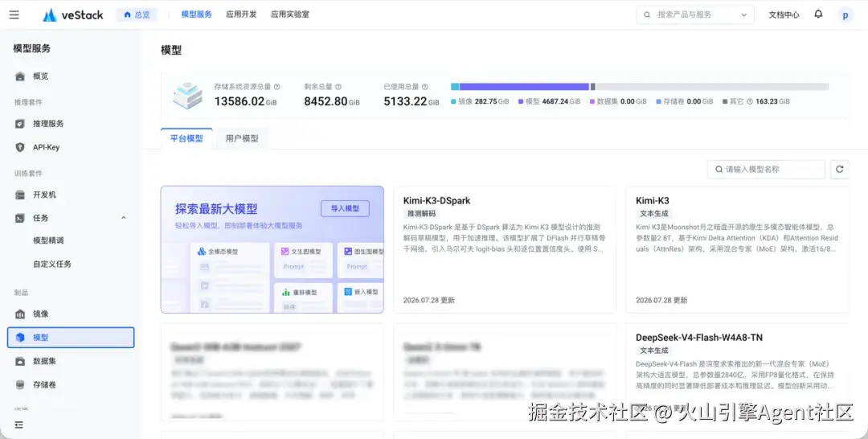Select 模型 in the sidebar
The image size is (868, 439).
pyautogui.click(x=71, y=338)
